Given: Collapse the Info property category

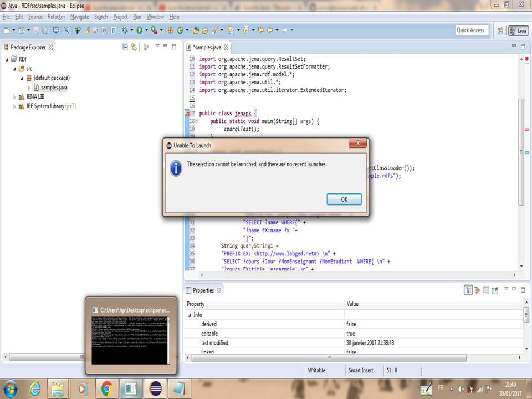Looking at the screenshot, I should coord(190,315).
